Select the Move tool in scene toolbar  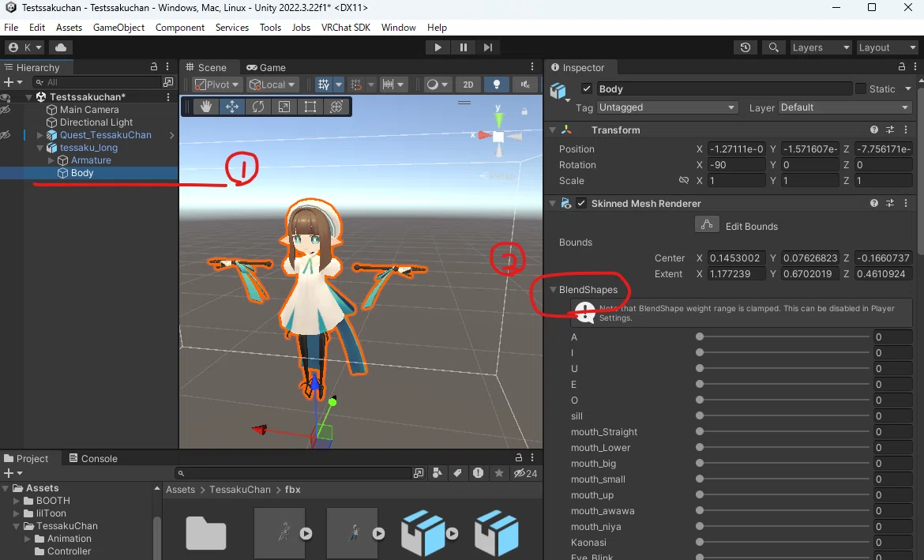click(x=232, y=107)
